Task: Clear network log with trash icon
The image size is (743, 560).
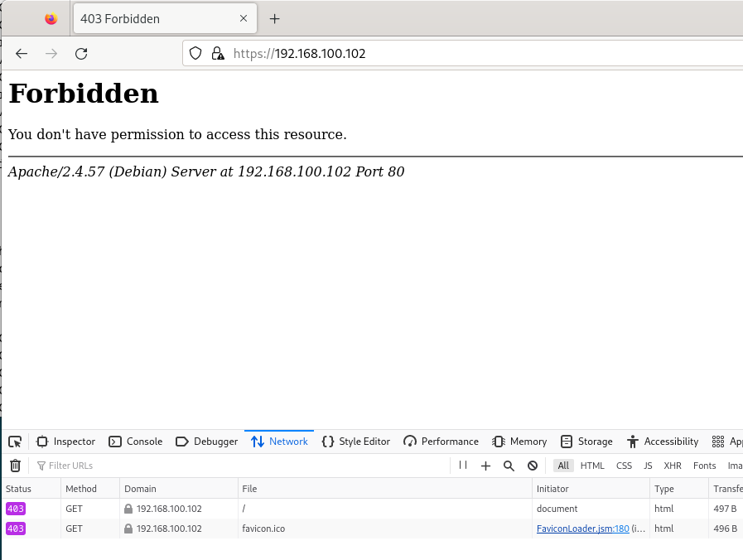Action: coord(15,466)
